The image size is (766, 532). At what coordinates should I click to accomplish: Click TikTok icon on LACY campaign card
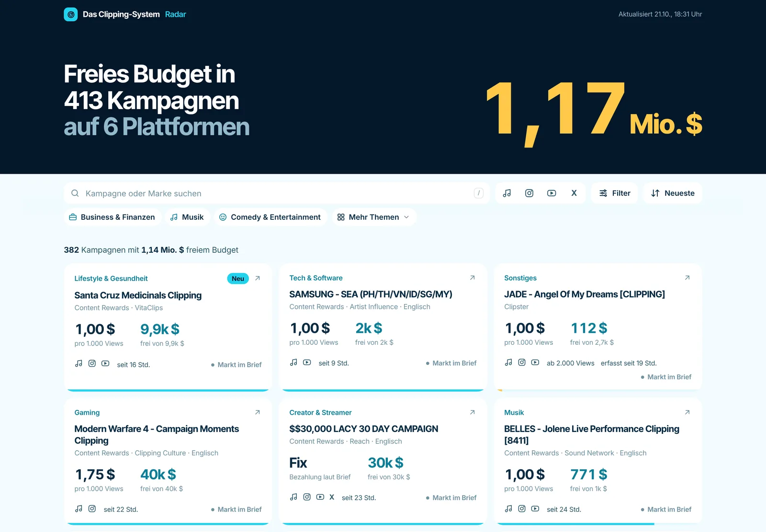(294, 497)
